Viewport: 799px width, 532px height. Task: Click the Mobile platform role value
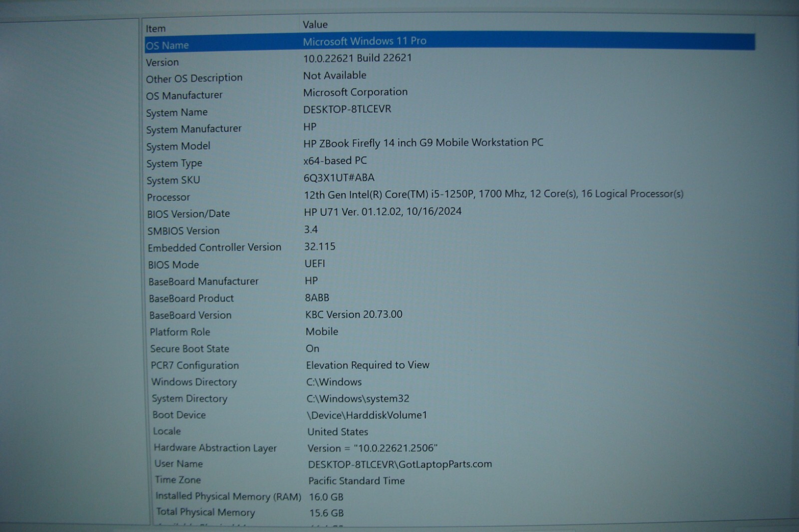click(322, 332)
